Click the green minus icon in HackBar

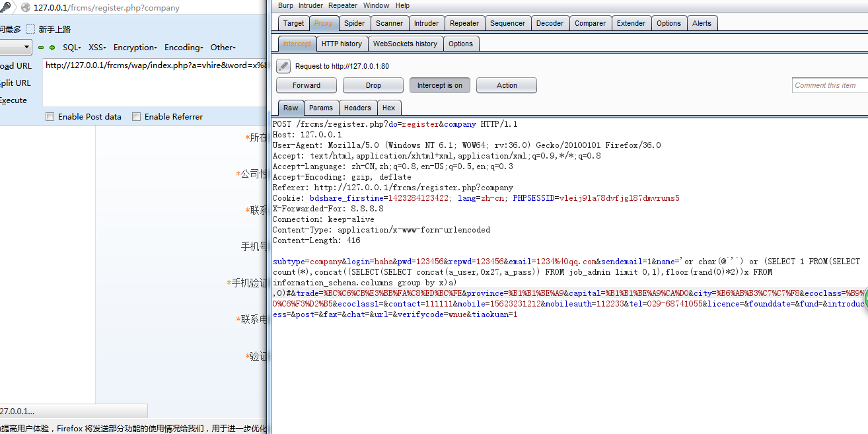[x=41, y=48]
